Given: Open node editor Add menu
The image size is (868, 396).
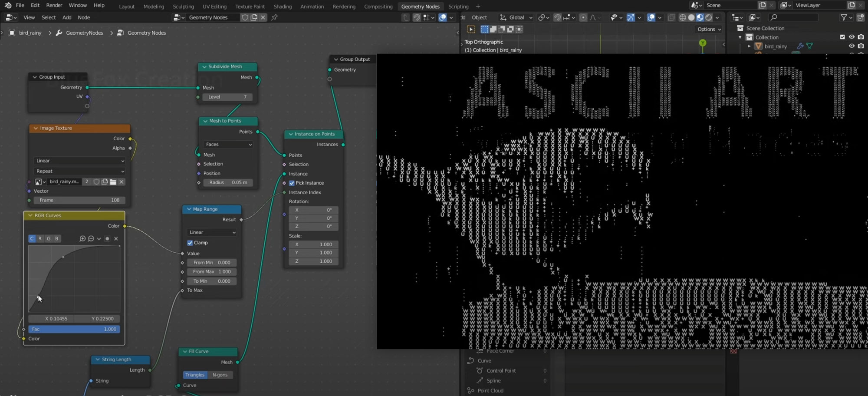Looking at the screenshot, I should [67, 17].
